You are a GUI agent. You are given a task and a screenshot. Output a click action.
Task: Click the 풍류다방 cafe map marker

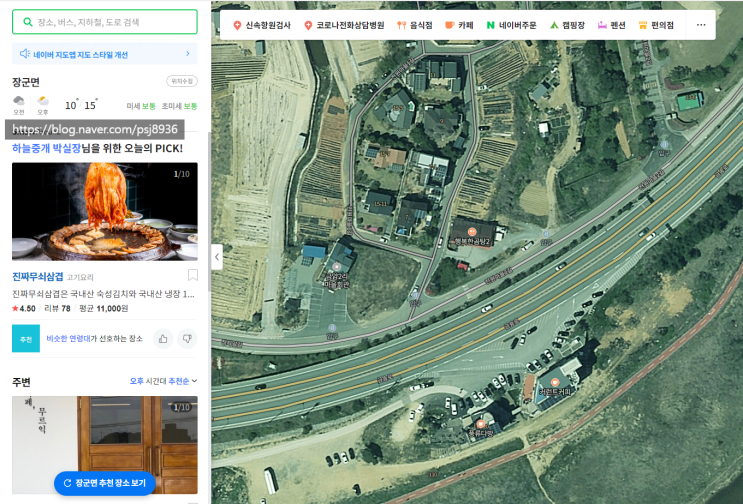tap(480, 423)
